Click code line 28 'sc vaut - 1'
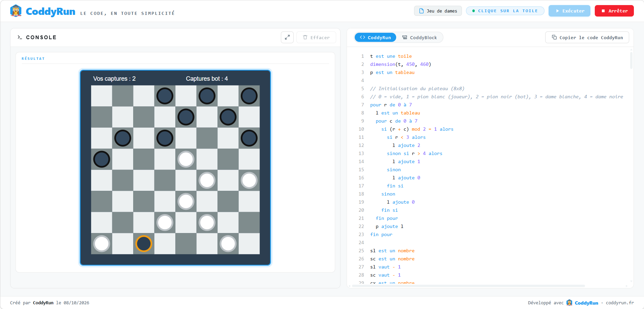Image resolution: width=644 pixels, height=309 pixels. tap(385, 275)
